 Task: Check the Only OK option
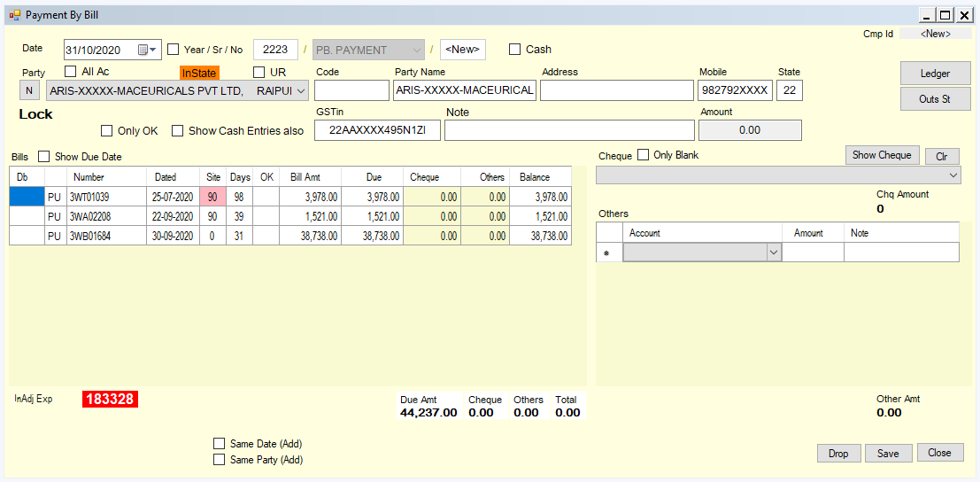107,130
